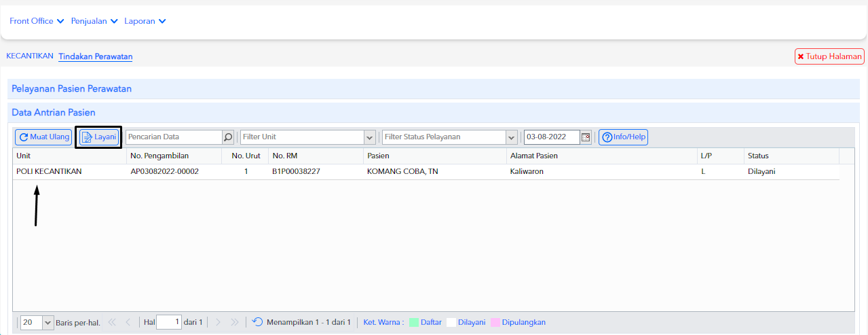The image size is (868, 335).
Task: Open the Laporan menu
Action: pyautogui.click(x=145, y=21)
